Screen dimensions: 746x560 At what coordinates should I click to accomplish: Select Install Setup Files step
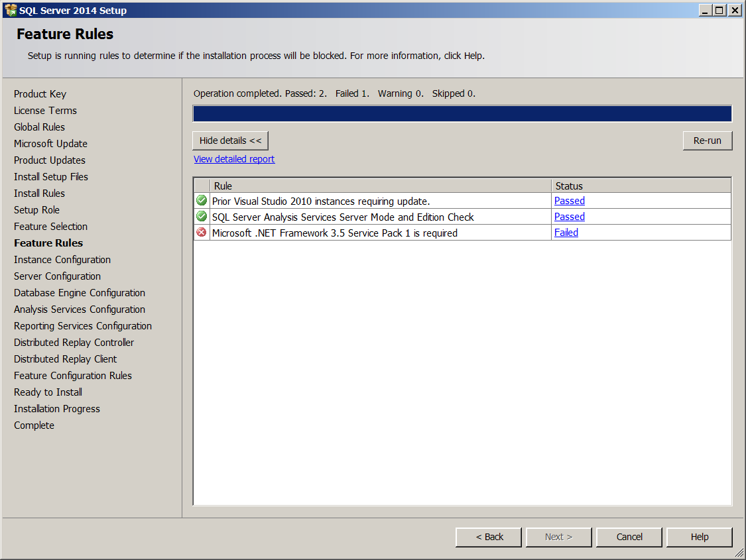click(51, 177)
